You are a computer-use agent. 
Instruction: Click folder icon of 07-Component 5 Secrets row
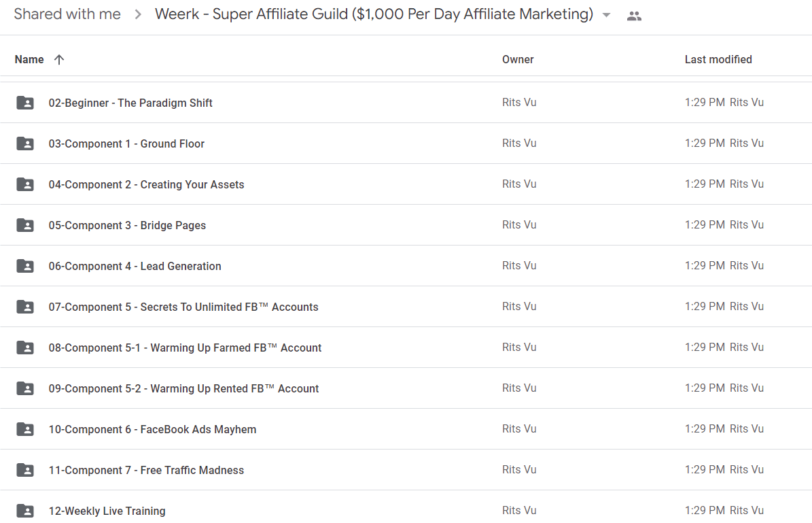[x=25, y=307]
